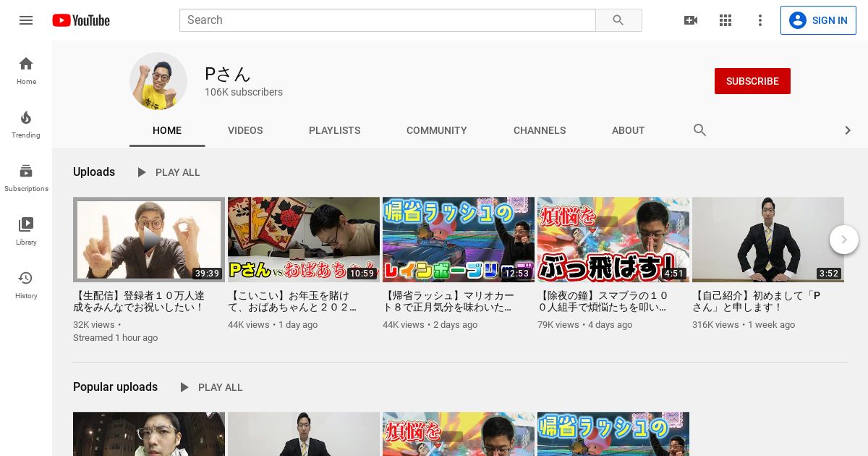Open the Popular uploads man-in-suit thumbnail
Screen dimensions: 868x456
304,434
